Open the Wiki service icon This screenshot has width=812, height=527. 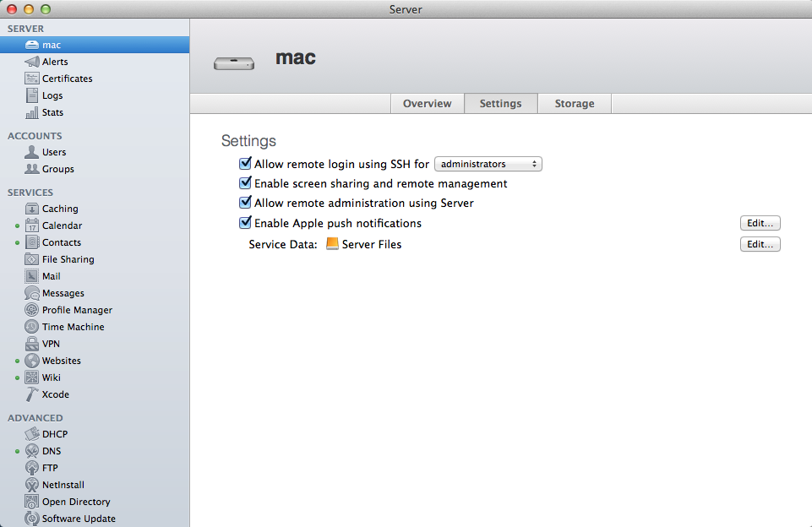coord(32,378)
